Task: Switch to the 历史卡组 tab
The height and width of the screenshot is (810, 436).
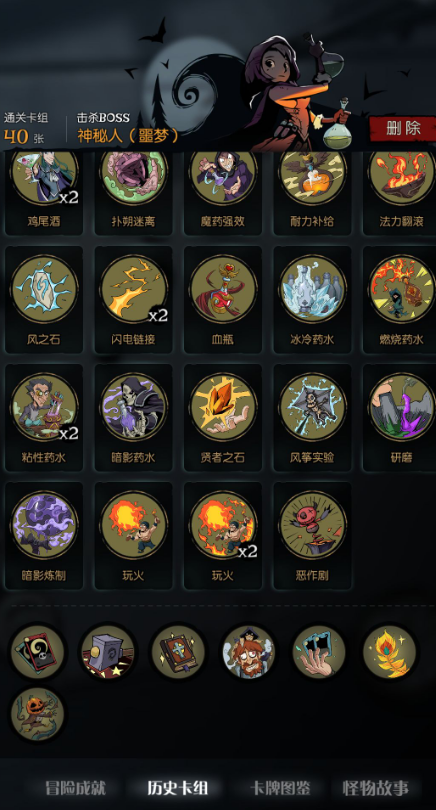Action: pos(177,788)
